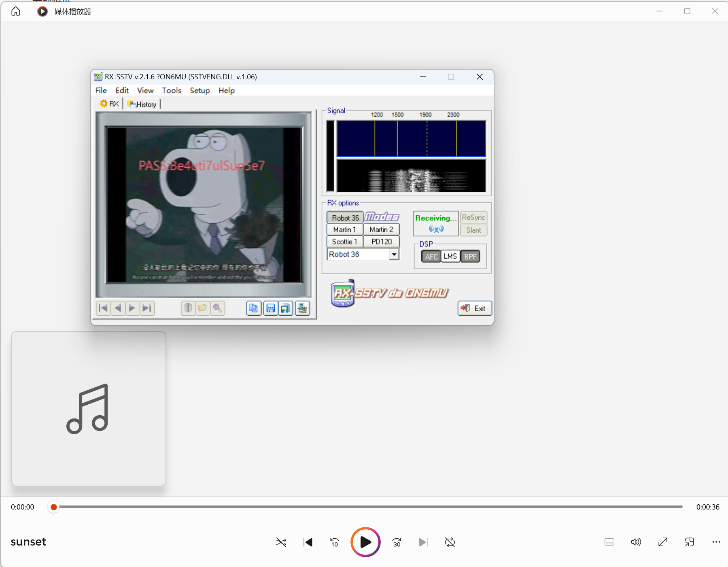Open the Help menu in RX-SSTV

tap(227, 91)
